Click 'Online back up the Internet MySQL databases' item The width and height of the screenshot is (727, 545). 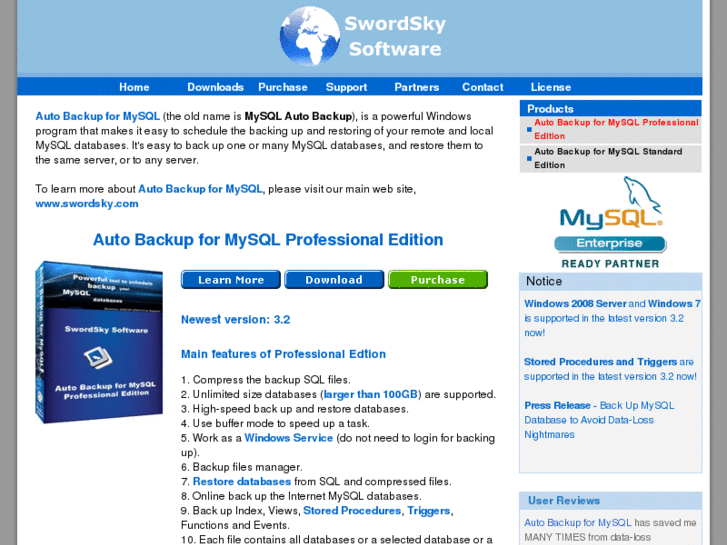301,496
